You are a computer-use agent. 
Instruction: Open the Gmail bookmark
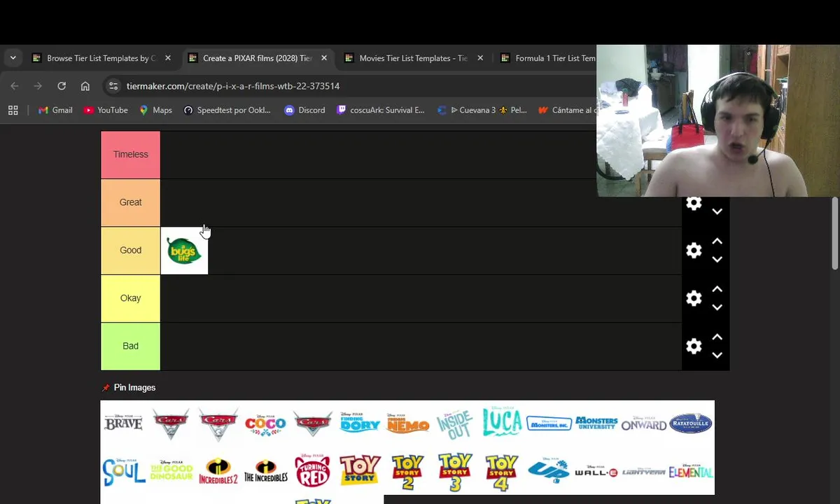tap(55, 110)
